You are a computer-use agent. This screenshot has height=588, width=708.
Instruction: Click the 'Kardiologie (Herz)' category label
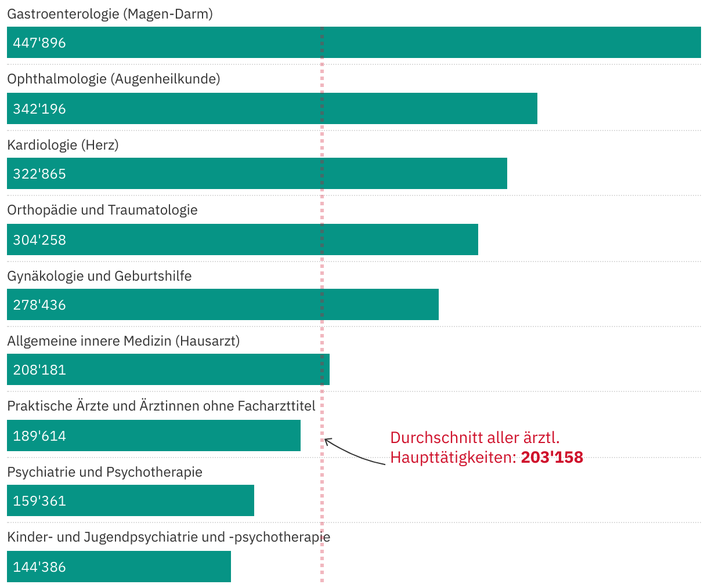[x=63, y=145]
